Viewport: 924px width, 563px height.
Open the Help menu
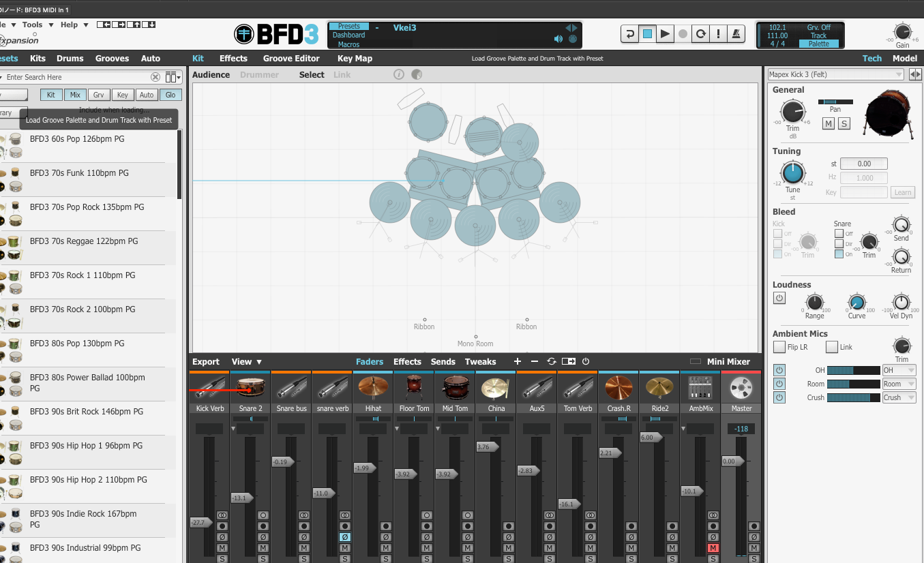(75, 25)
